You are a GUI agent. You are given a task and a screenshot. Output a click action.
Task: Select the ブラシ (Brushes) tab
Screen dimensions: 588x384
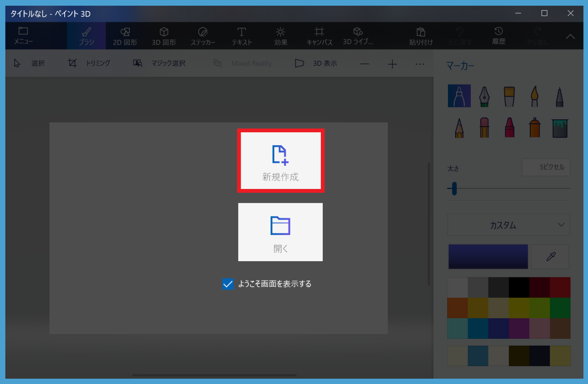click(x=87, y=36)
